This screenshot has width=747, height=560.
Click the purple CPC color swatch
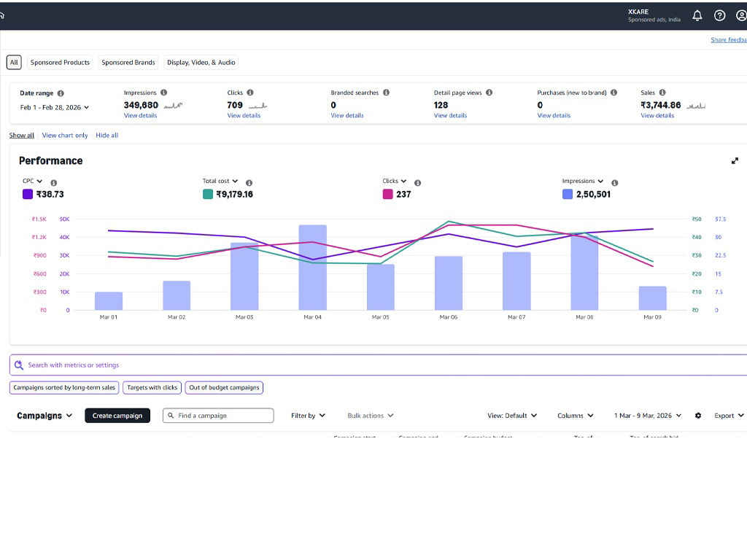[28, 194]
